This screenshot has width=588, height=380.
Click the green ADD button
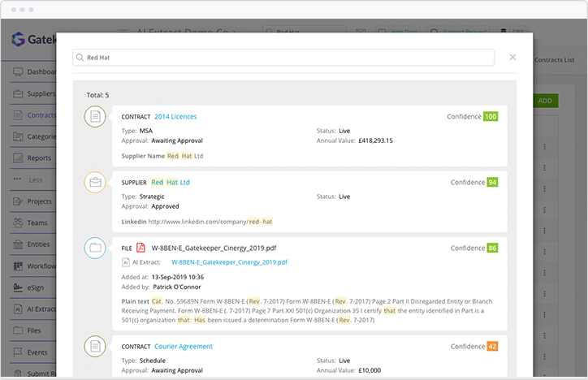[545, 101]
